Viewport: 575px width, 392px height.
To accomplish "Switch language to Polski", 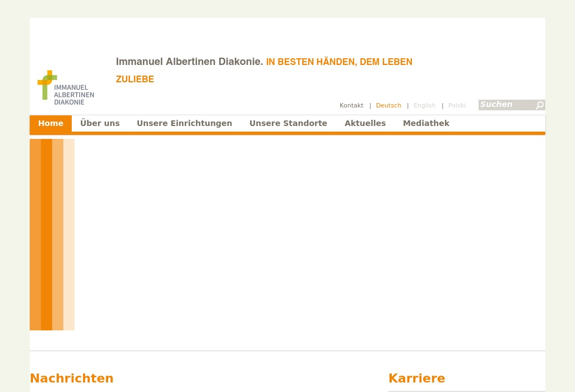I will tap(457, 105).
